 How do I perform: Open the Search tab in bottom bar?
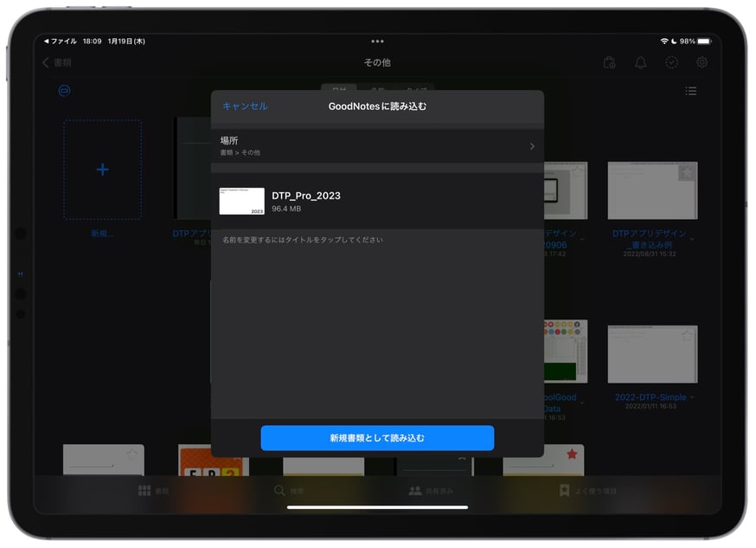point(289,491)
